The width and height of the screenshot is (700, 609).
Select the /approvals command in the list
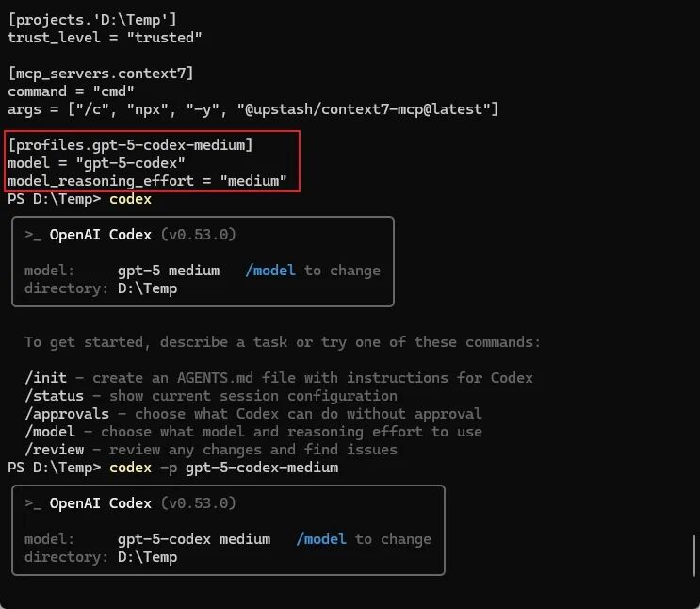pos(67,414)
